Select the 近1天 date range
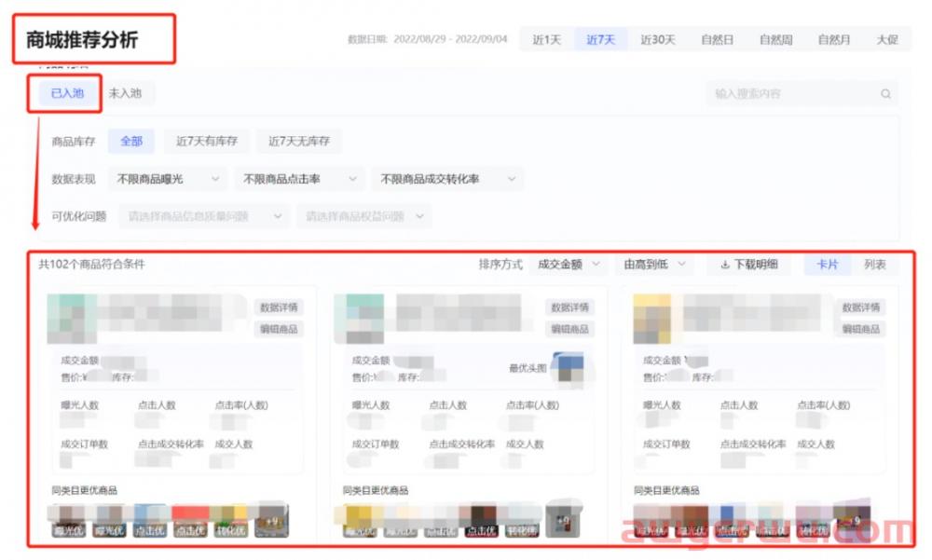932x560 pixels. [x=546, y=40]
